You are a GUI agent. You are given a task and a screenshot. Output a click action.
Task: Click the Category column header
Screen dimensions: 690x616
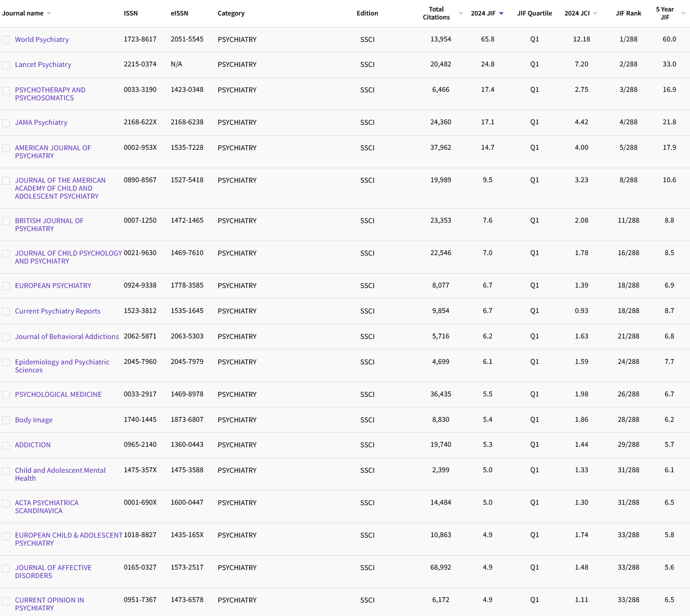coord(231,13)
